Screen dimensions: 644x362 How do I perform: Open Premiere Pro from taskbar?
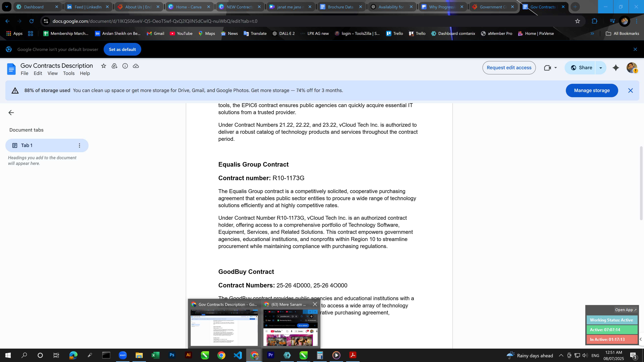click(271, 355)
